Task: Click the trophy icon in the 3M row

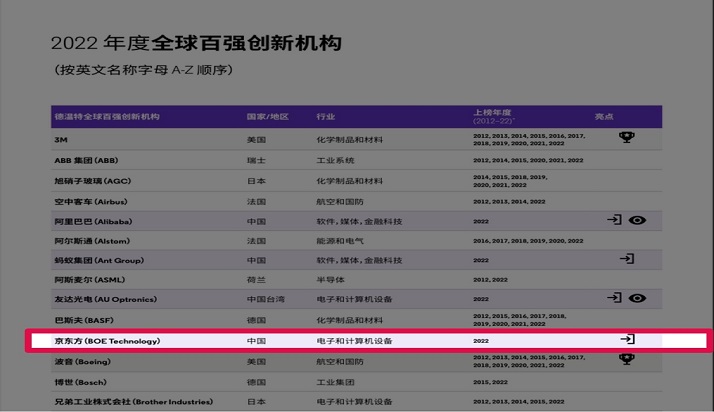Action: [x=626, y=138]
